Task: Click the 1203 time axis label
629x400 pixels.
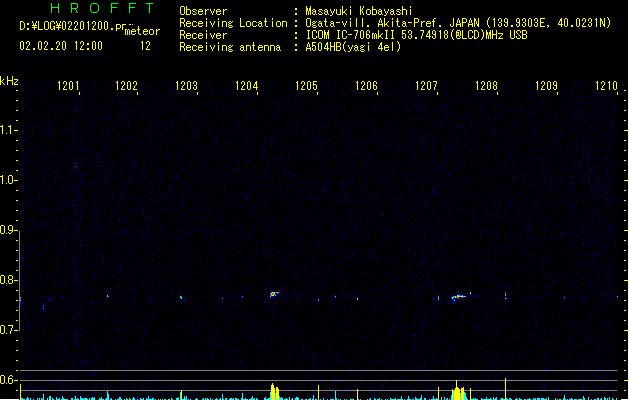Action: point(187,86)
